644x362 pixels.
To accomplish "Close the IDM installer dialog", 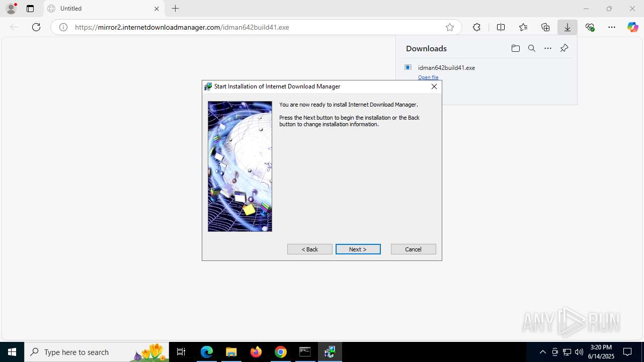I will [x=434, y=86].
